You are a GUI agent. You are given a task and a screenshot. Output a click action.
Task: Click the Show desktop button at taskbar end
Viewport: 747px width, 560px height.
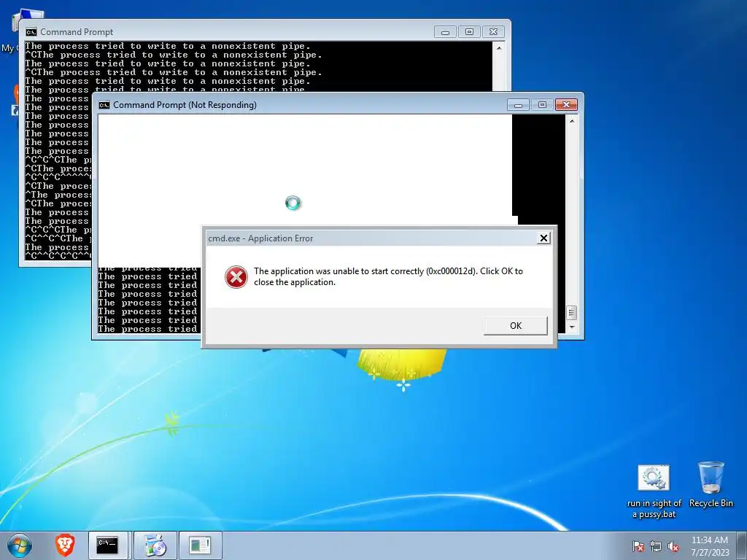[x=742, y=545]
